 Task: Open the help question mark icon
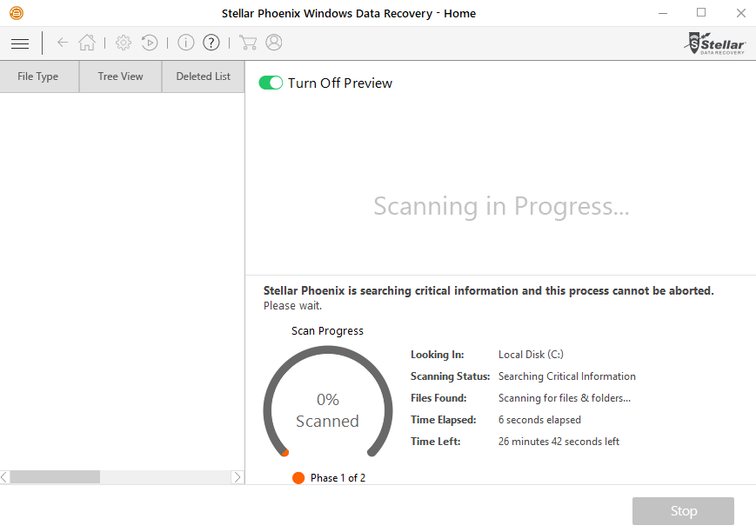pyautogui.click(x=211, y=43)
